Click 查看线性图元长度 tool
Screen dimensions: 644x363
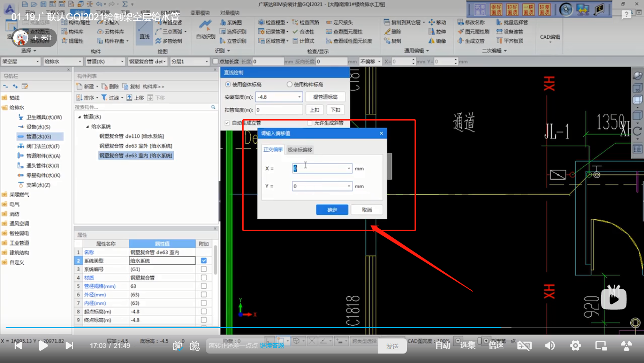(349, 41)
